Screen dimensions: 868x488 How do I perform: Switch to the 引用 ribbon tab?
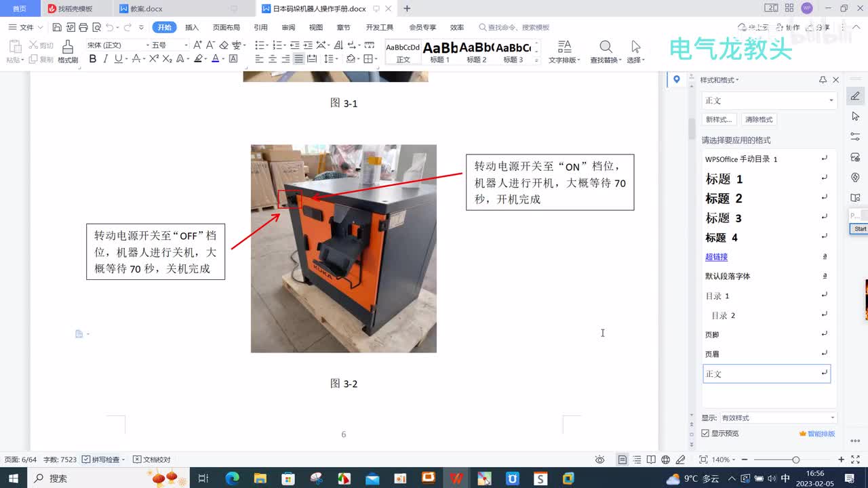pyautogui.click(x=260, y=27)
